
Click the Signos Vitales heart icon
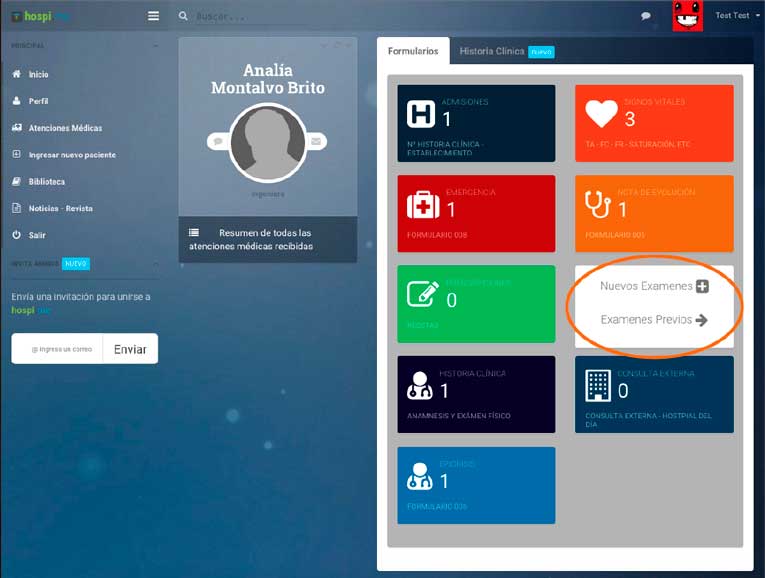pos(601,115)
